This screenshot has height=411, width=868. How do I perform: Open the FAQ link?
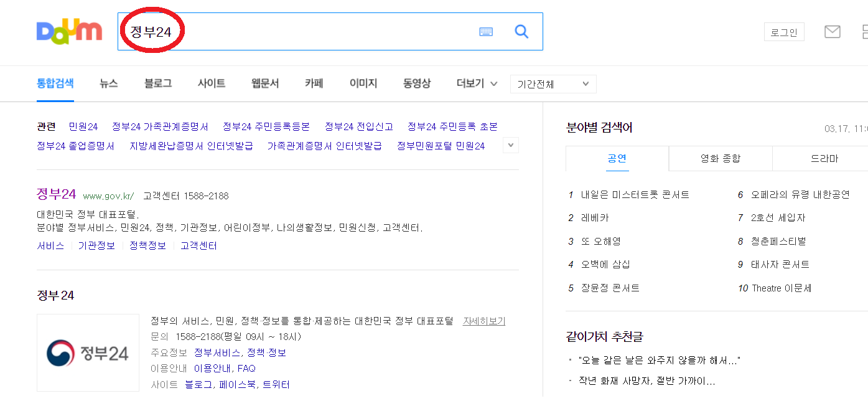[246, 368]
